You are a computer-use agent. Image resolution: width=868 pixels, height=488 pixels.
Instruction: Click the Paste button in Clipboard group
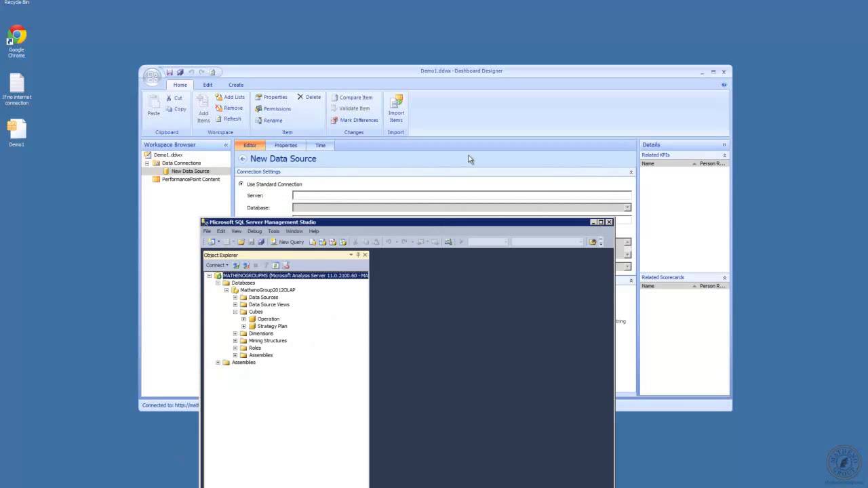click(x=154, y=106)
